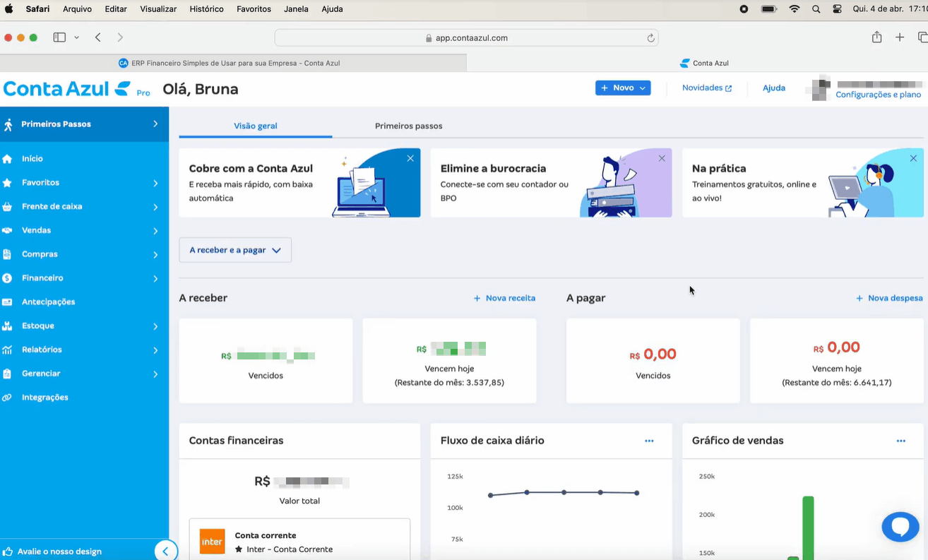Open macOS Control Center icon
This screenshot has width=928, height=560.
(838, 9)
